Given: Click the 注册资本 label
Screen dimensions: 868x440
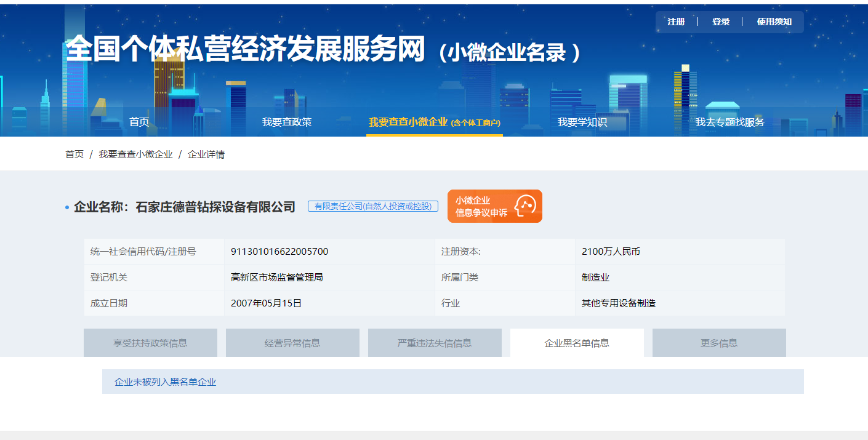Looking at the screenshot, I should click(x=460, y=252).
